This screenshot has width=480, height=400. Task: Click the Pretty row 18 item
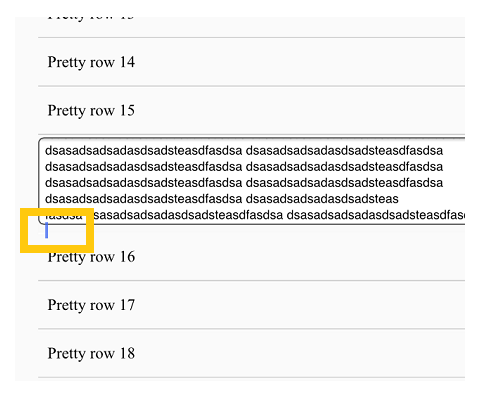[x=251, y=353]
